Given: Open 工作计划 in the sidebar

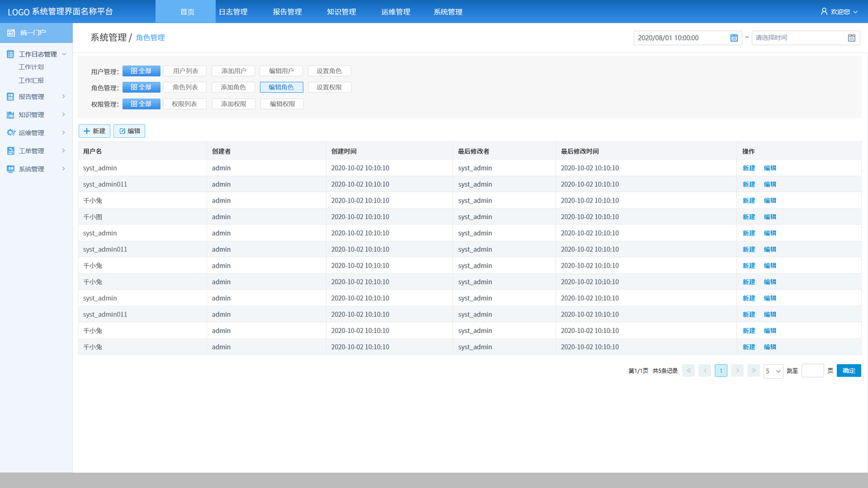Looking at the screenshot, I should click(x=31, y=67).
